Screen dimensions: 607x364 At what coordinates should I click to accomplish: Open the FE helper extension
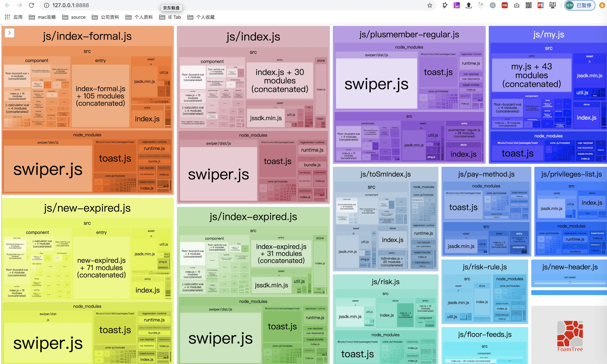[541, 5]
